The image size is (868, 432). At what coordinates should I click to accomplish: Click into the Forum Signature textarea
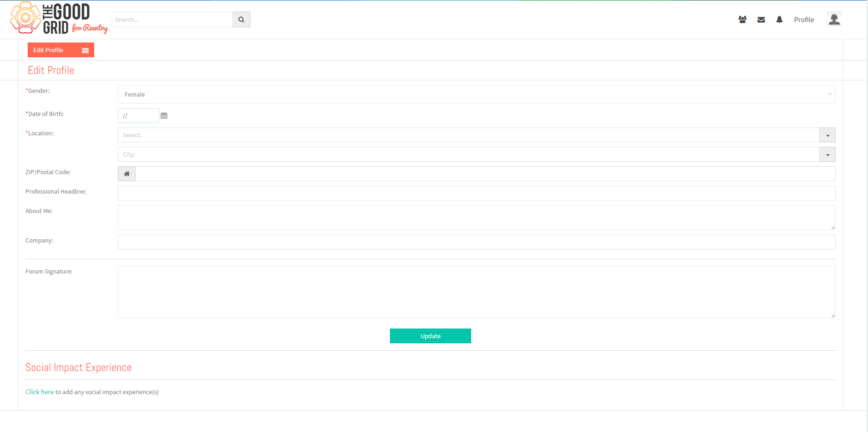coord(477,292)
